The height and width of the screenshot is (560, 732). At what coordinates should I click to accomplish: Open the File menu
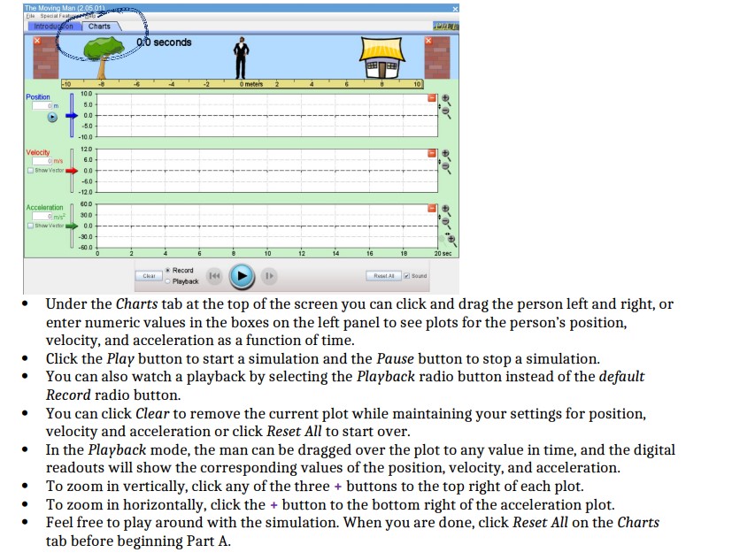pos(29,16)
